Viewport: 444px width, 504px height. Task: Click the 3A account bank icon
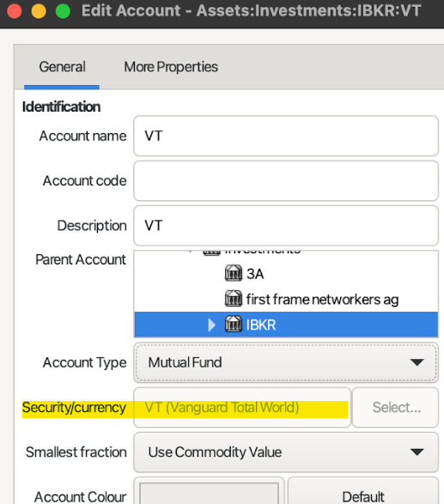point(233,273)
